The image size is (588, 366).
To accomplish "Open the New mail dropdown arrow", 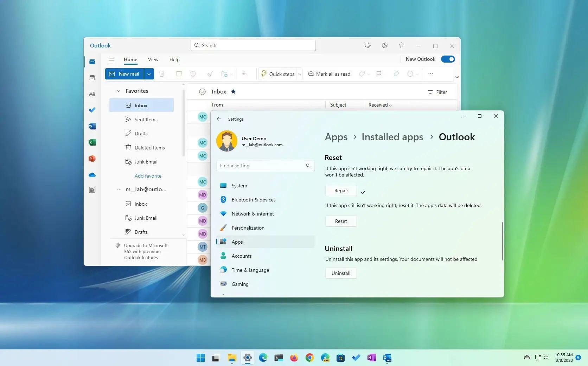I will 149,74.
